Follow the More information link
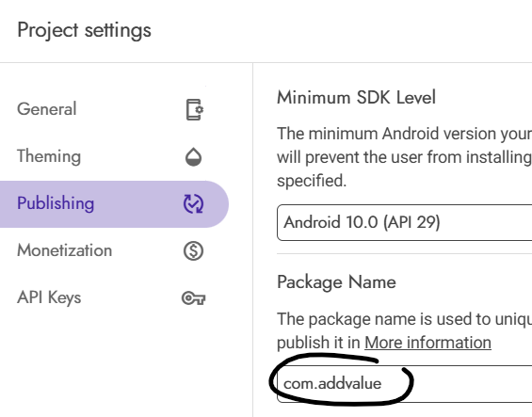The width and height of the screenshot is (532, 417). [x=427, y=343]
